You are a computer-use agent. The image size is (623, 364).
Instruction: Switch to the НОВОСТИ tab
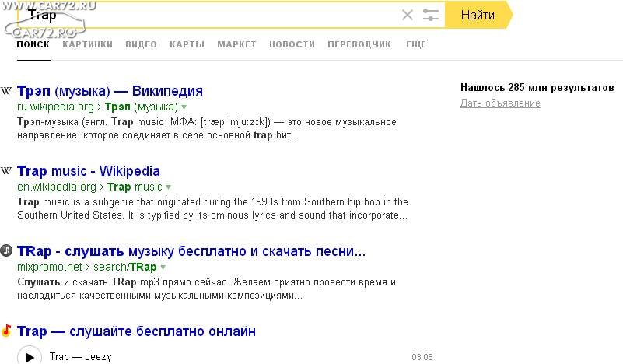click(x=292, y=44)
